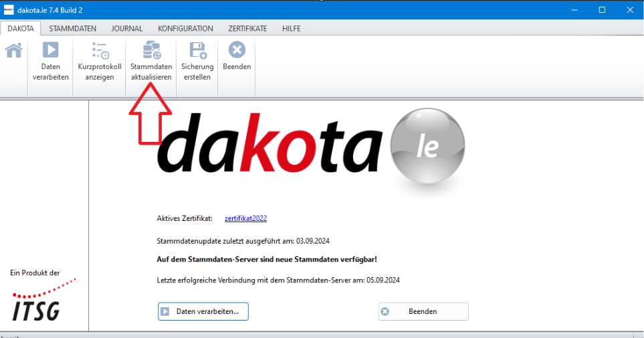Close the dakota.le window

click(x=630, y=10)
